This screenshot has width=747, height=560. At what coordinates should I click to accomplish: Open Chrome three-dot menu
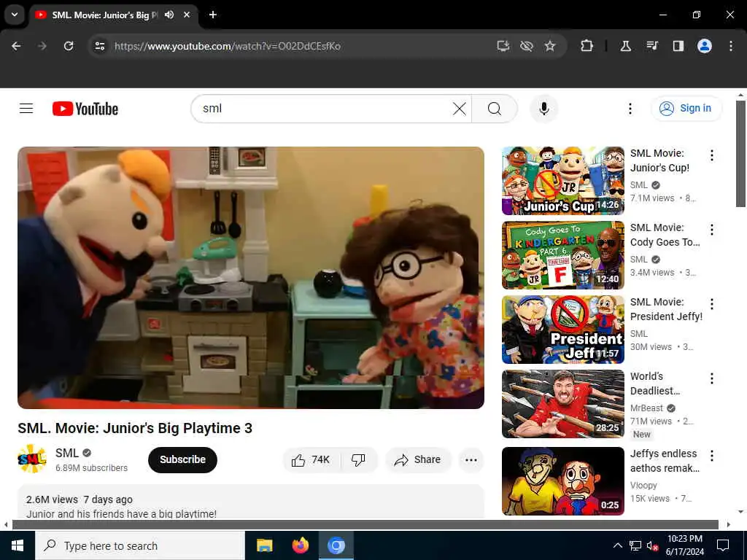tap(731, 46)
